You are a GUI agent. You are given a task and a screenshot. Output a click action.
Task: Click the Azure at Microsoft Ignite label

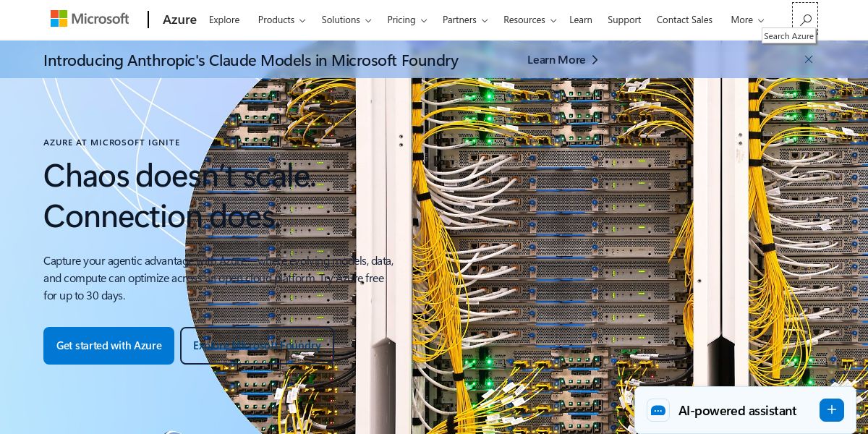[111, 142]
